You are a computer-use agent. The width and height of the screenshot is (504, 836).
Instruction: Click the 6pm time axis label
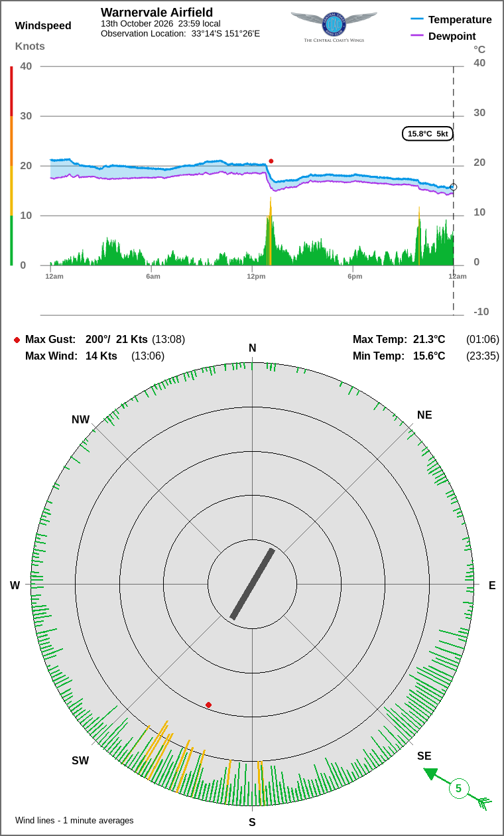pyautogui.click(x=355, y=276)
